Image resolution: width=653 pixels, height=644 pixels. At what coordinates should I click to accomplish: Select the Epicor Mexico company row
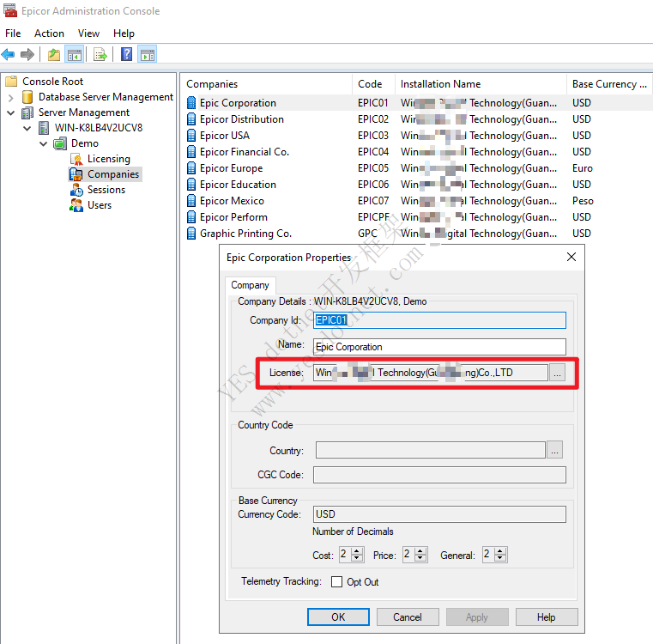point(232,201)
